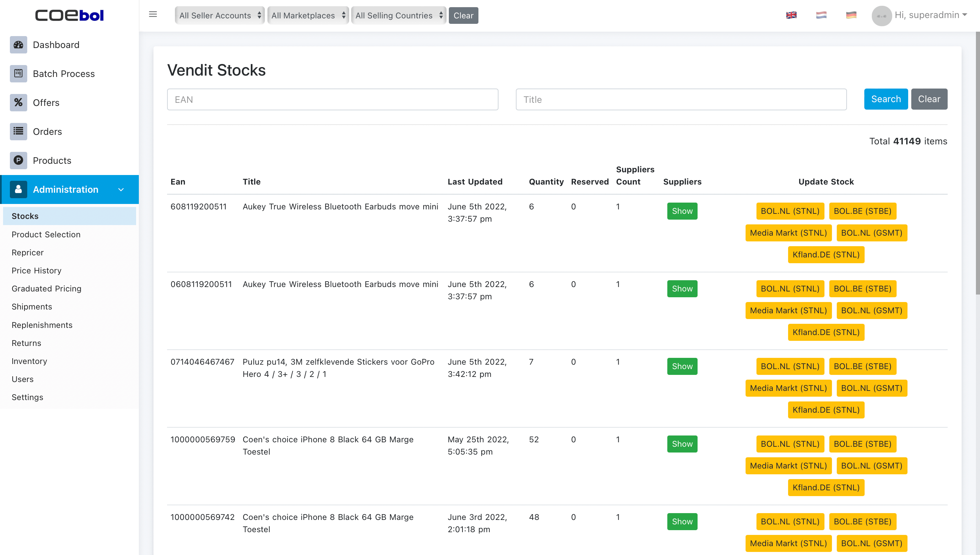Click the Orders list icon
980x555 pixels.
(18, 131)
